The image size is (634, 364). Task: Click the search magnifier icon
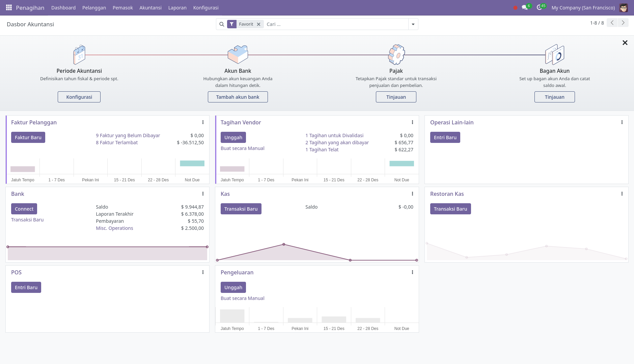pos(222,24)
